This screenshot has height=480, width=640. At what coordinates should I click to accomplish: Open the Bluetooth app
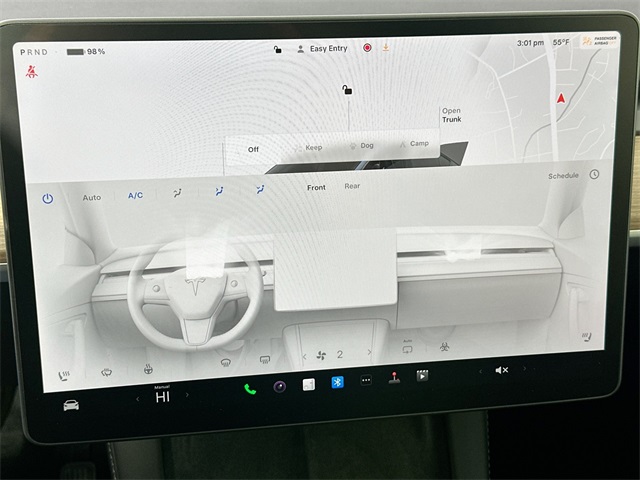337,382
